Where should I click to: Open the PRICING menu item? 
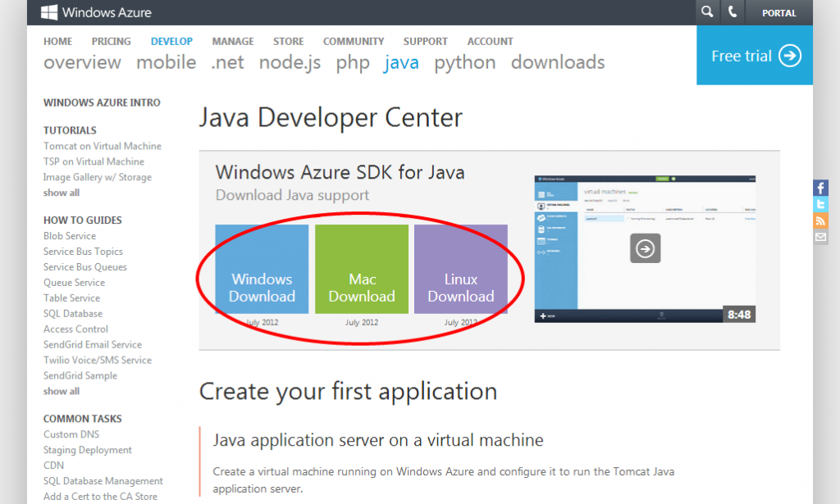pos(111,41)
